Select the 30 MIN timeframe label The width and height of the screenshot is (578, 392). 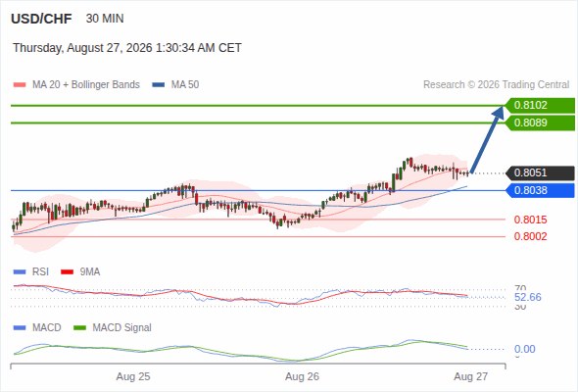click(x=105, y=19)
